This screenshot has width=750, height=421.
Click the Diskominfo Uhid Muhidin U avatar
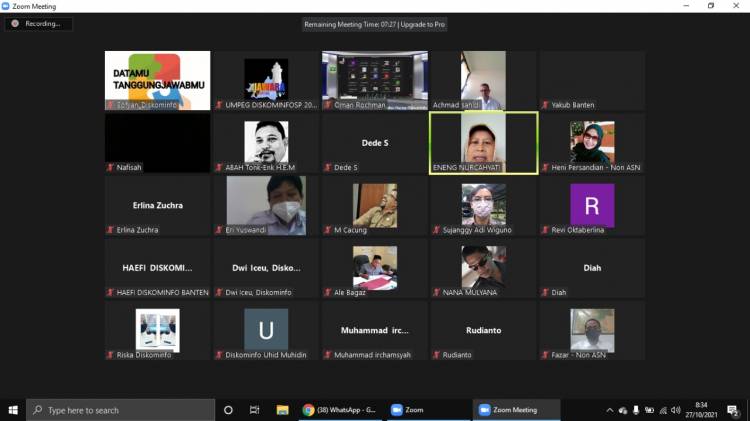(x=266, y=329)
